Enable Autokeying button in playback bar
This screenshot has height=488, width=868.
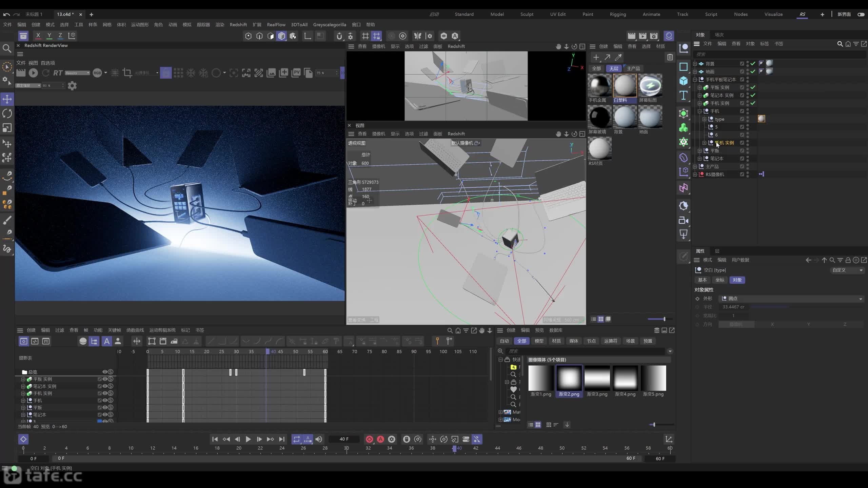point(380,439)
